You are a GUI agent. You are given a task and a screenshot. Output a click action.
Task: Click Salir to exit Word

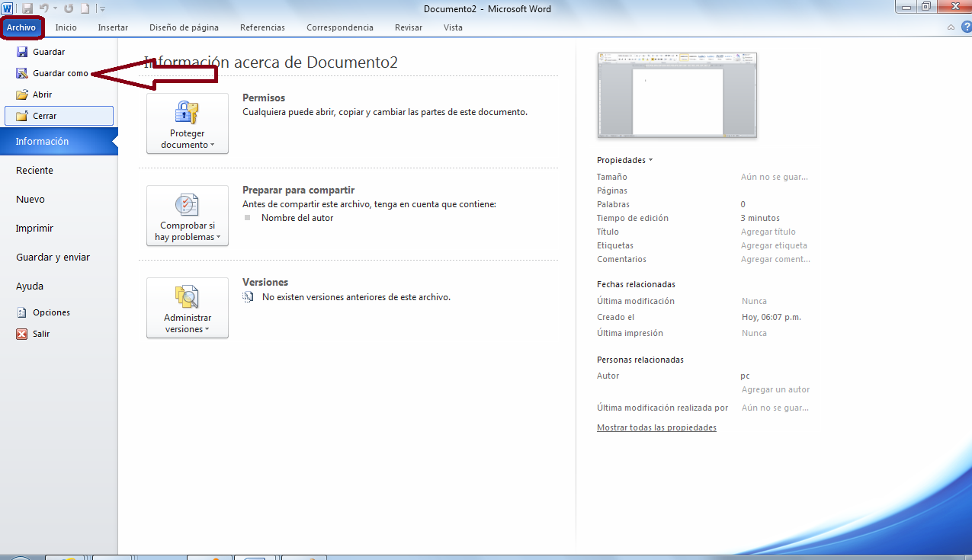point(40,334)
